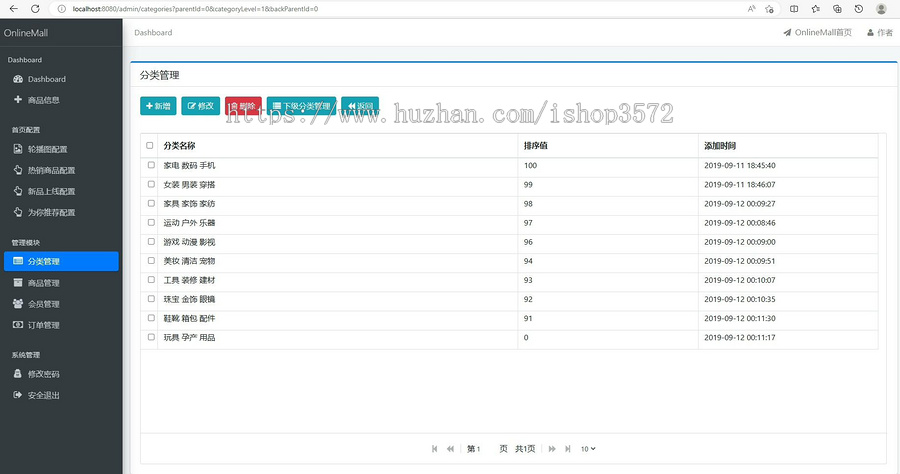Viewport: 900px width, 474px height.
Task: Click the 返回 back button
Action: [x=360, y=106]
